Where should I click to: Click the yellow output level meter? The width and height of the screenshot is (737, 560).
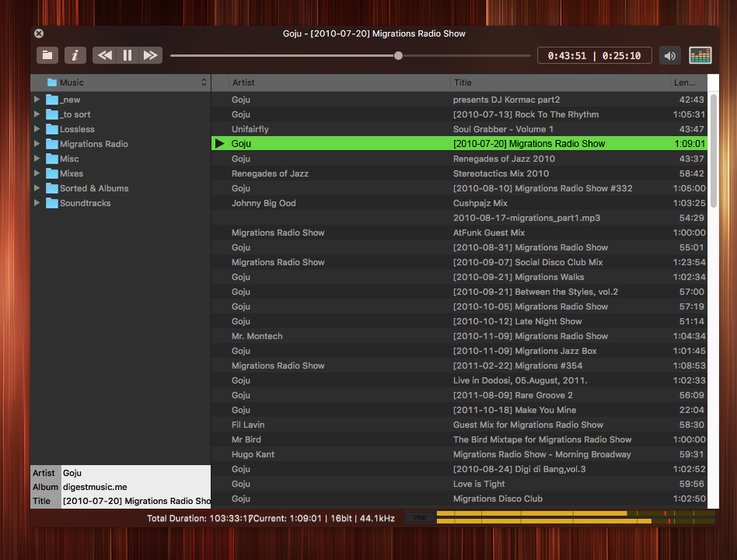pos(575,517)
